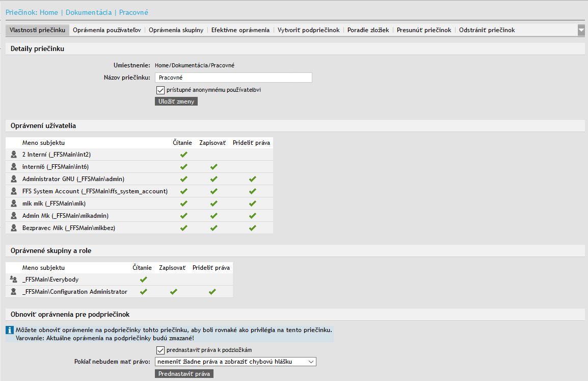Viewport: 588px width, 381px height.
Task: Click role icon for Configuration Administrator
Action: pyautogui.click(x=14, y=292)
